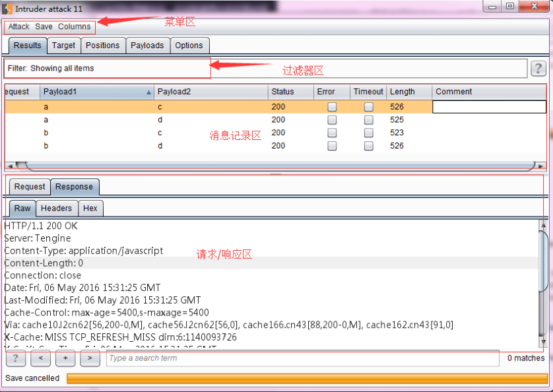Switch to the Response tab
553x392 pixels.
pos(75,187)
